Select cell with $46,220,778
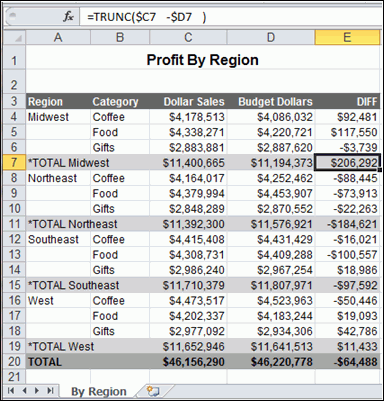 coord(271,362)
